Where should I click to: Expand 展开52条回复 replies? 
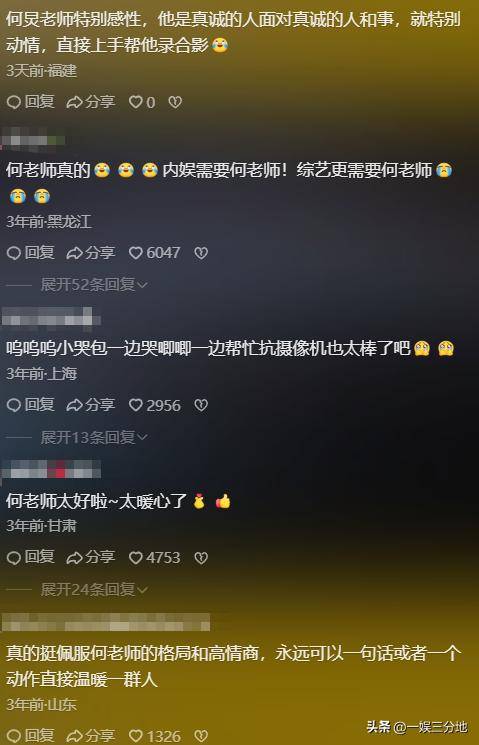[x=94, y=284]
